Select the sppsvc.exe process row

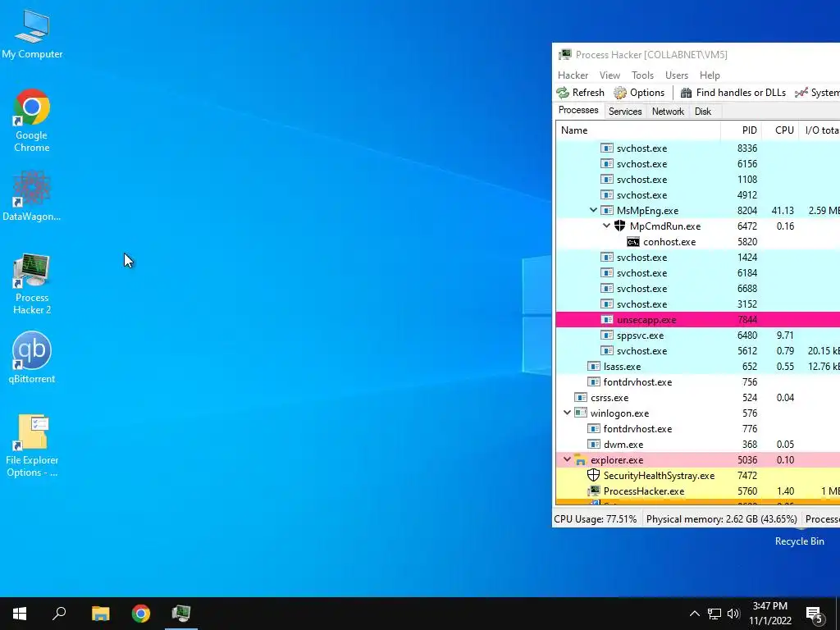point(698,336)
